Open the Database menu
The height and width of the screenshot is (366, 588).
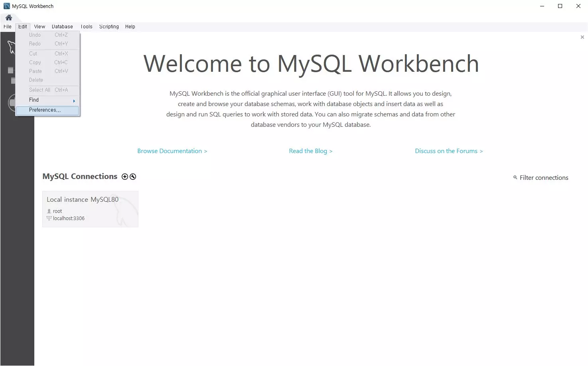pyautogui.click(x=62, y=27)
